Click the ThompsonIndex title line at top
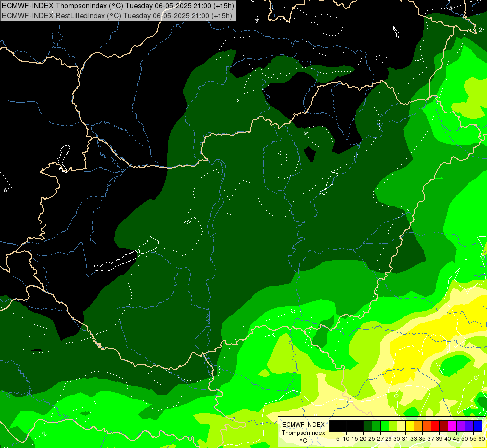This screenshot has width=487, height=448. [118, 5]
